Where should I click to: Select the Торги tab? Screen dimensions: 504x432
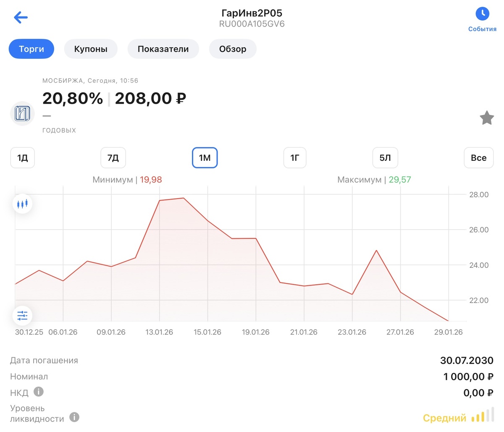coord(31,49)
